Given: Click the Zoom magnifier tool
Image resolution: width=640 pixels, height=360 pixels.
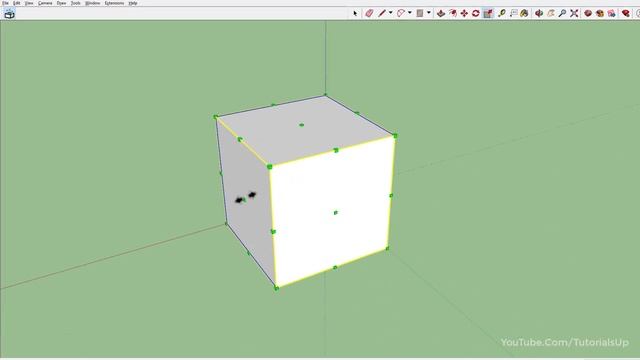Looking at the screenshot, I should click(562, 13).
